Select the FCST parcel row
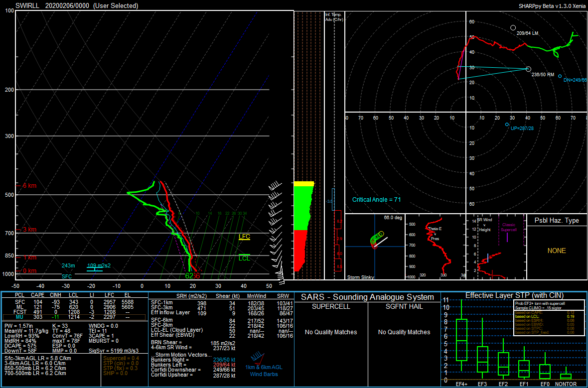 click(75, 312)
